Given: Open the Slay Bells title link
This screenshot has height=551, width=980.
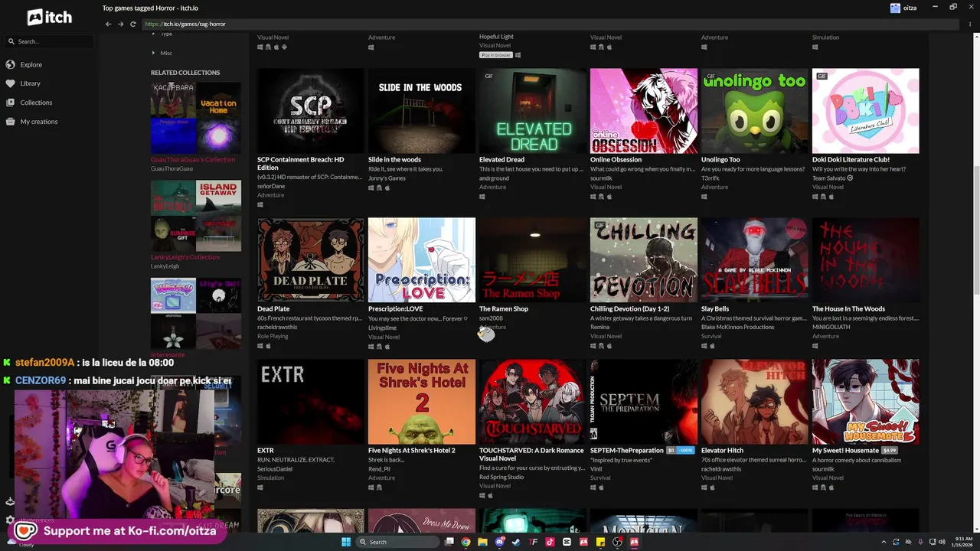Looking at the screenshot, I should tap(715, 308).
